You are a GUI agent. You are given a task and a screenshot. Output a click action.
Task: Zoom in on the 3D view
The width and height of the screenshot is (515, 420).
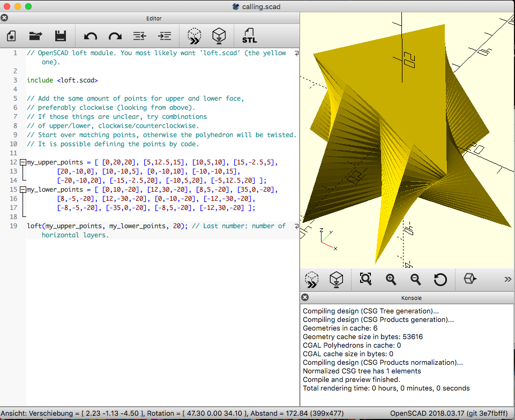391,280
